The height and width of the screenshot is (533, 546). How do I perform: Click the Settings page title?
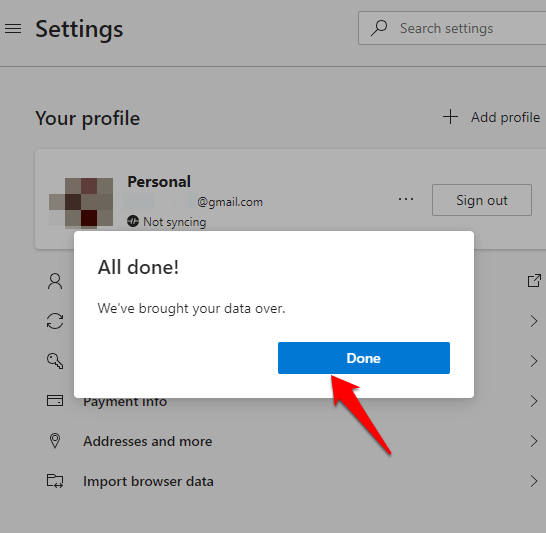click(79, 29)
